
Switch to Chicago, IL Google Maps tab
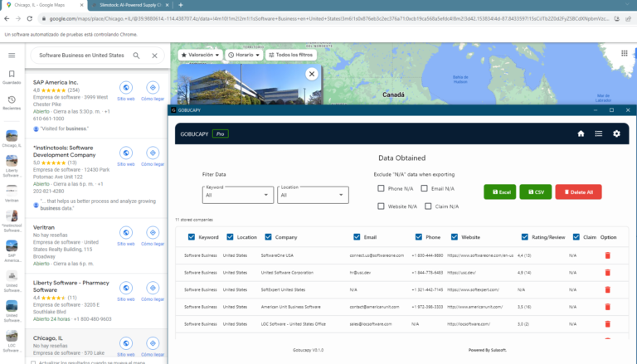pos(44,5)
